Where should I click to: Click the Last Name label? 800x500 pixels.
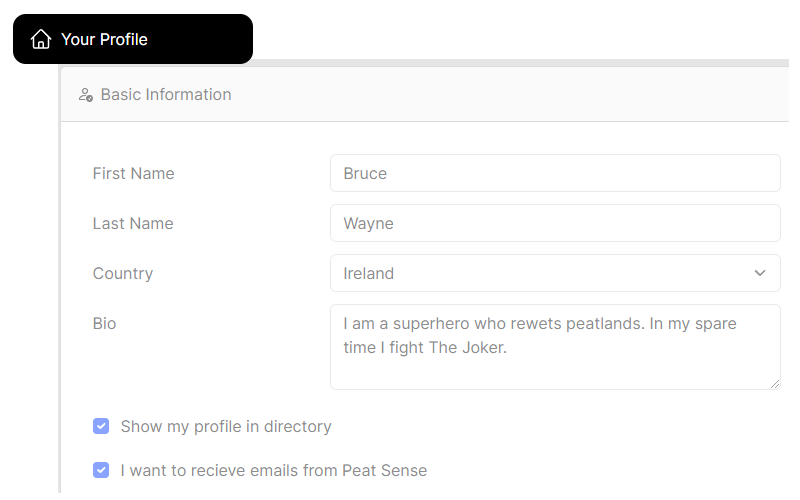[x=133, y=223]
